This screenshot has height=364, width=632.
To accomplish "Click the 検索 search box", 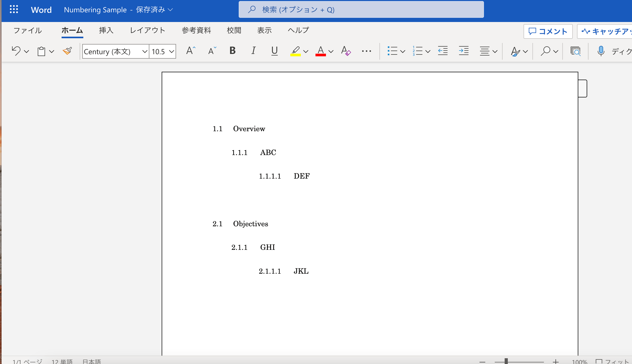I will (x=361, y=10).
